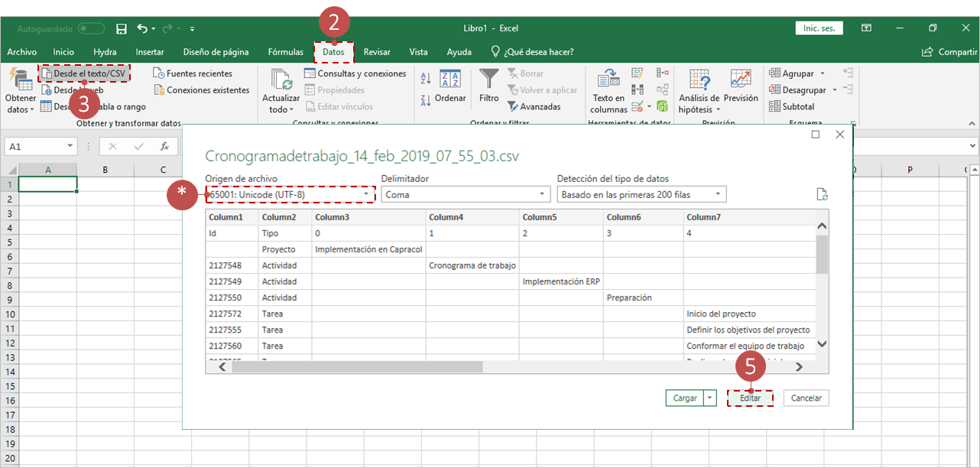The width and height of the screenshot is (980, 468).
Task: Click Desde el texto/CSV import option
Action: click(84, 73)
